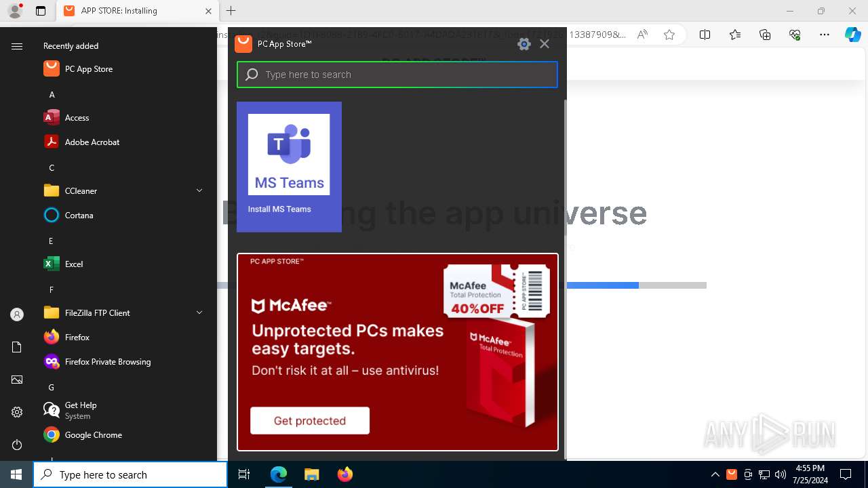Launch Firefox Private Browsing
This screenshot has width=868, height=488.
click(123, 362)
